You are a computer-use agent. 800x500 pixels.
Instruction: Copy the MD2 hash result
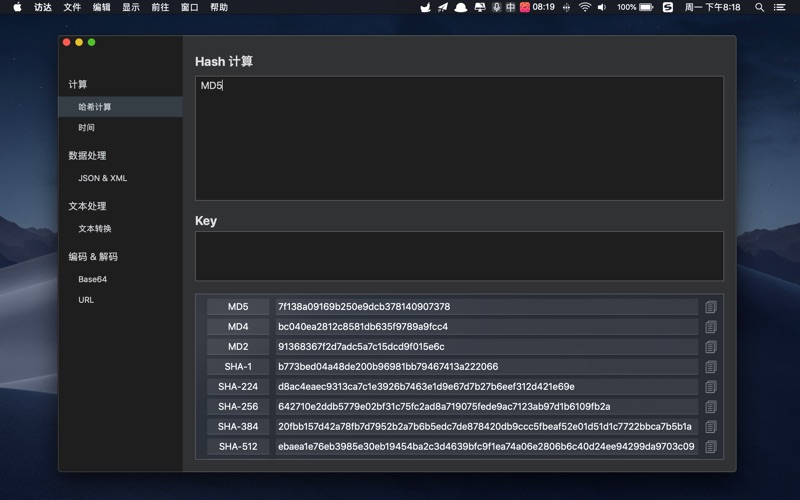tap(711, 347)
